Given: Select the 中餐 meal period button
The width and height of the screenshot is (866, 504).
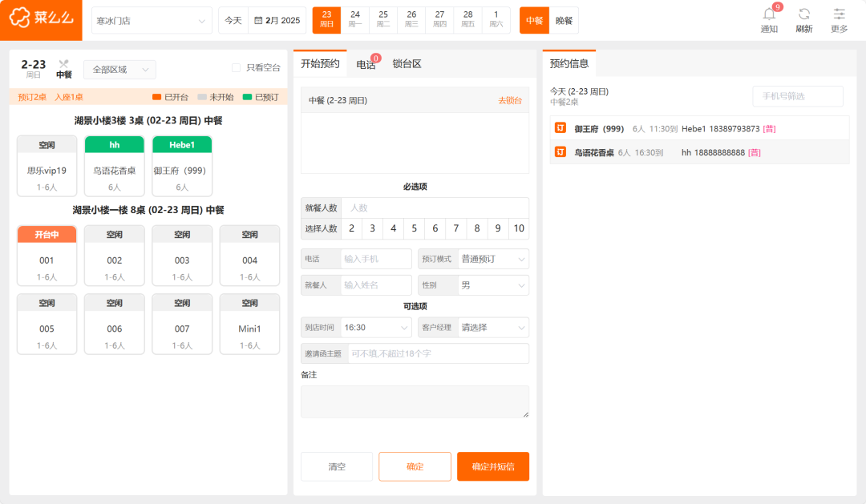Looking at the screenshot, I should 534,20.
